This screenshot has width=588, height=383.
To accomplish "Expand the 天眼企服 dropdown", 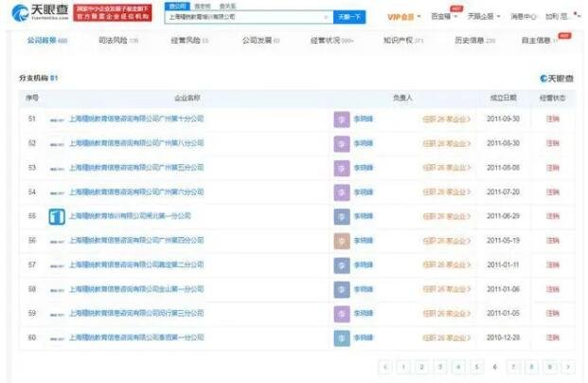I will (x=484, y=16).
